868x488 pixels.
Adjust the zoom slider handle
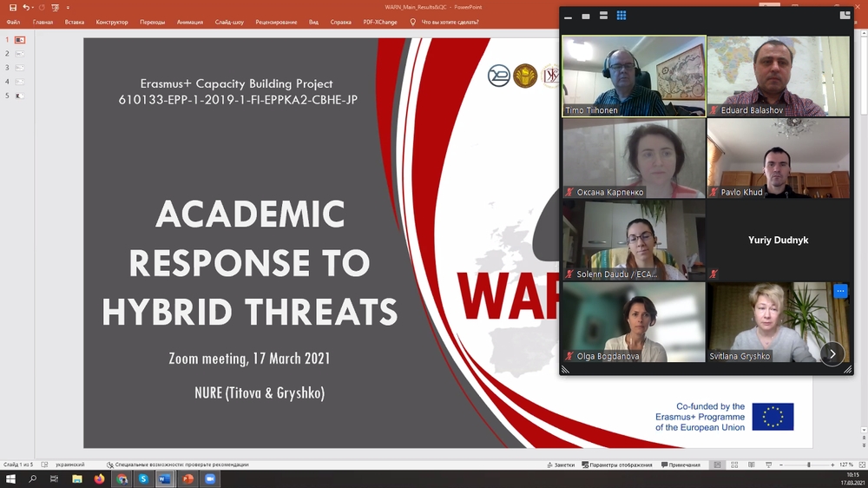[x=809, y=465]
